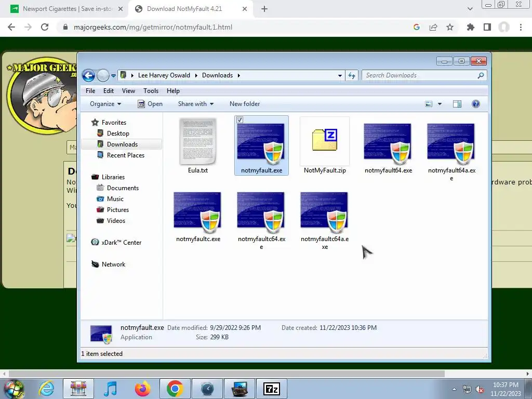
Task: Click the Explorer Forward arrow button
Action: (103, 75)
